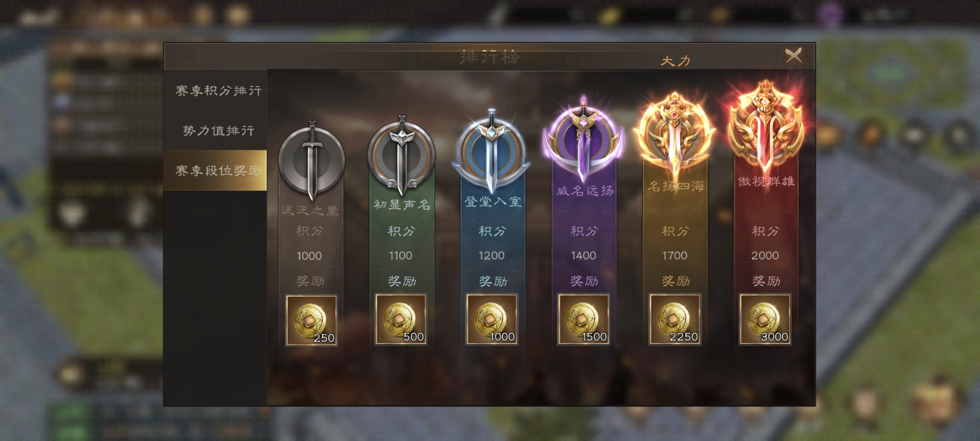Click the 1500 gold coin reward

click(x=583, y=319)
